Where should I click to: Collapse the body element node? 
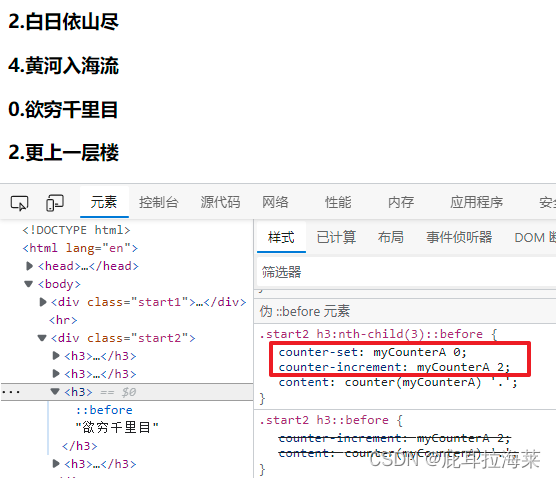tap(29, 284)
